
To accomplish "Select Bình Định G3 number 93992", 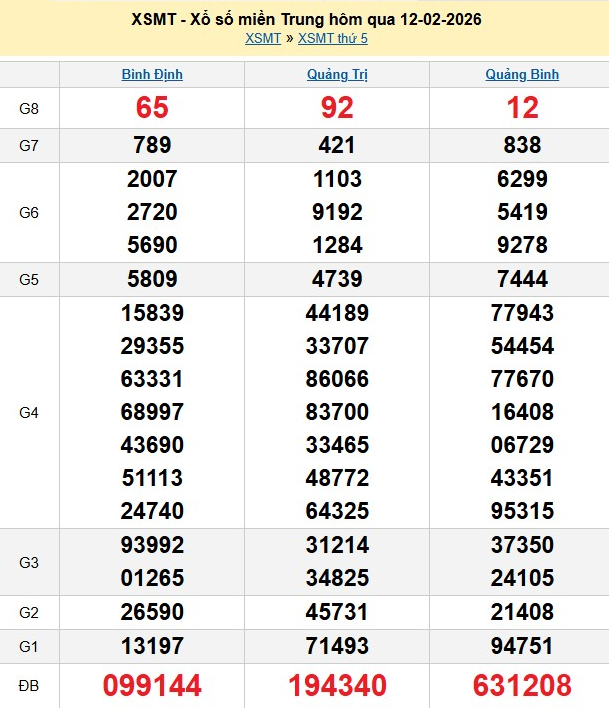I will click(152, 545).
